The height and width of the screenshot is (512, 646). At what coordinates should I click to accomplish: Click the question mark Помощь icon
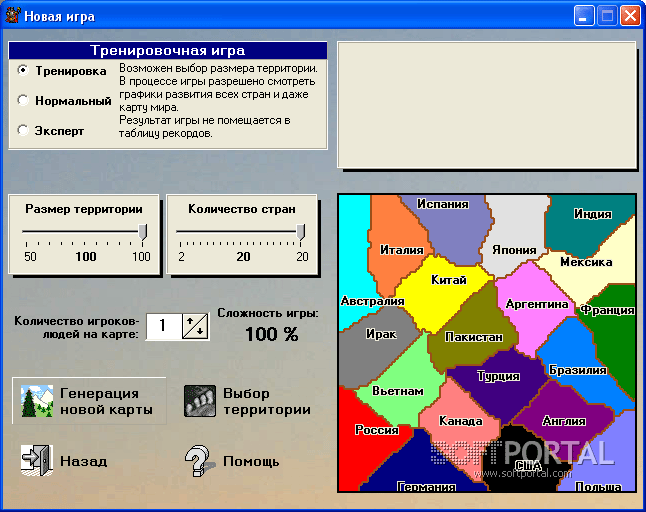click(x=200, y=461)
